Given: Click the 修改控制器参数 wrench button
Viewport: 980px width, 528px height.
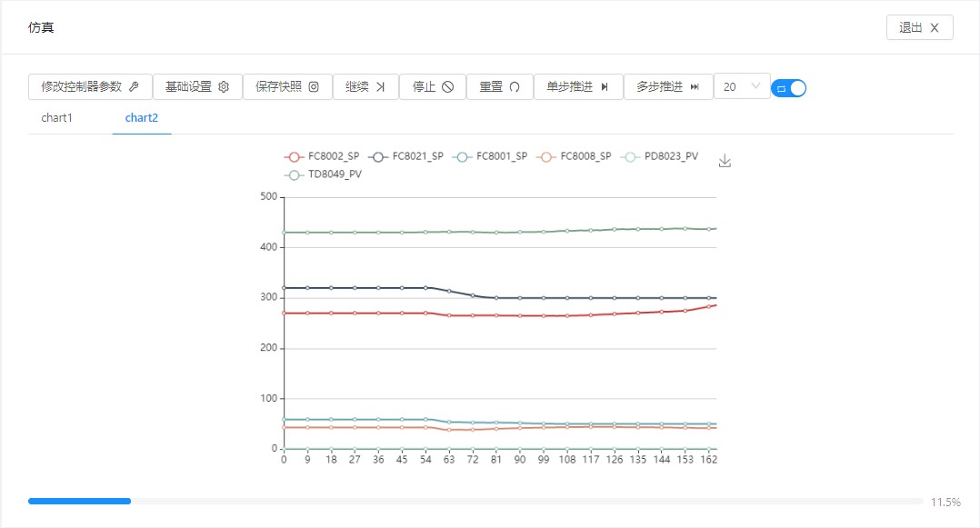Looking at the screenshot, I should [90, 87].
